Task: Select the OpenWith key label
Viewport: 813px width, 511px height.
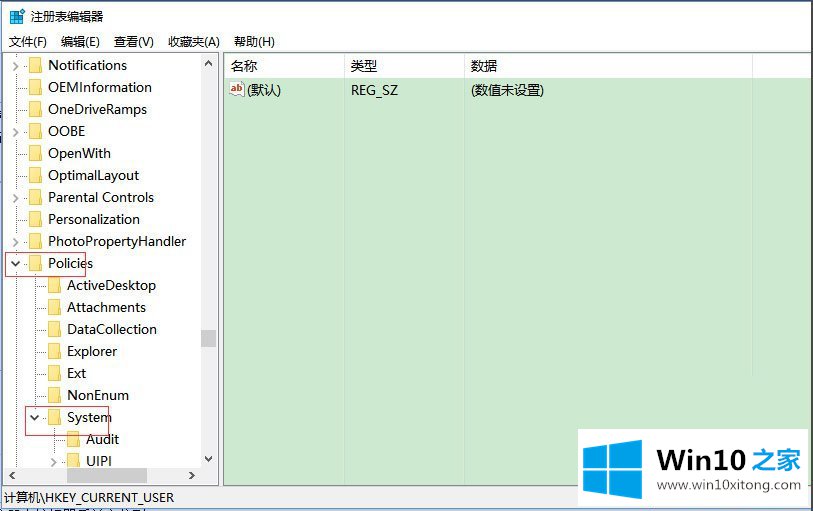Action: (x=79, y=153)
